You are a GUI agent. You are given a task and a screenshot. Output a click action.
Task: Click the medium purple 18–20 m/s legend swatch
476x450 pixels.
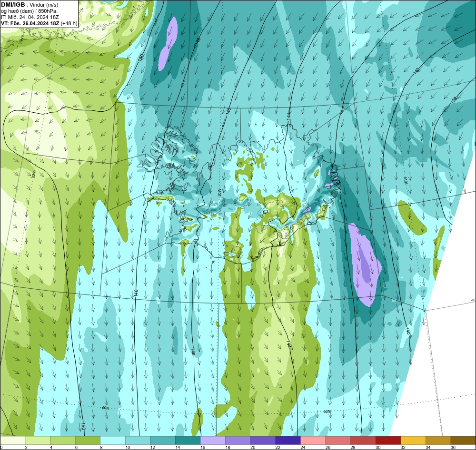[238, 440]
